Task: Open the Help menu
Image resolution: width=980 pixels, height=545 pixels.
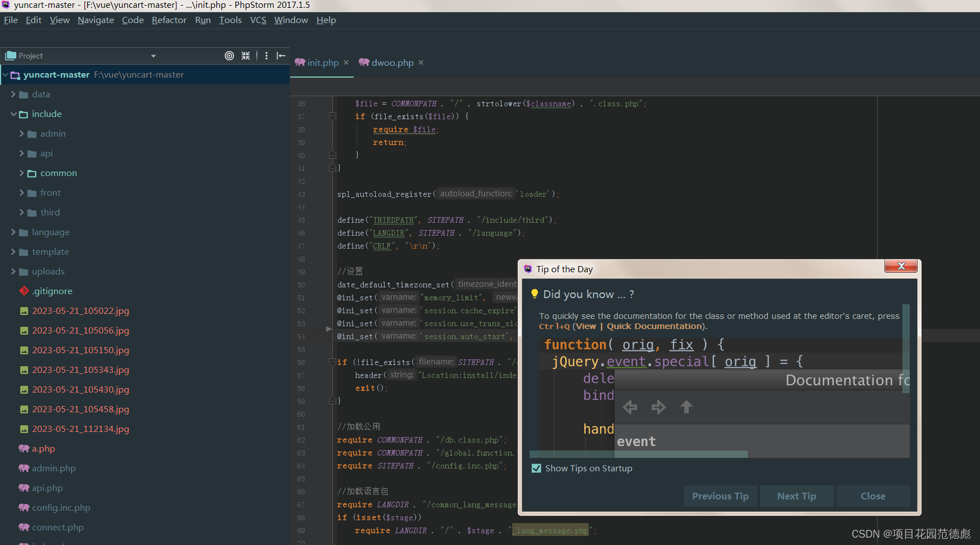Action: point(326,20)
